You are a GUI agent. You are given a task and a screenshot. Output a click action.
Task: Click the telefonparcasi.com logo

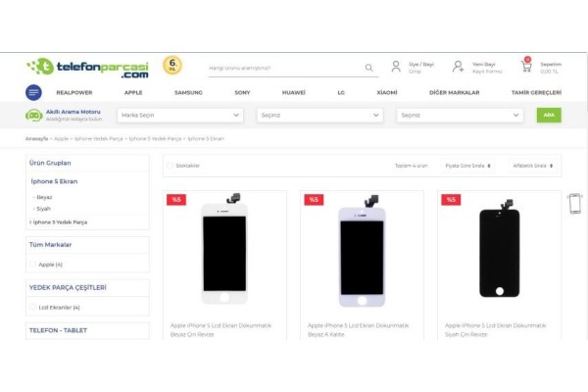click(x=87, y=68)
